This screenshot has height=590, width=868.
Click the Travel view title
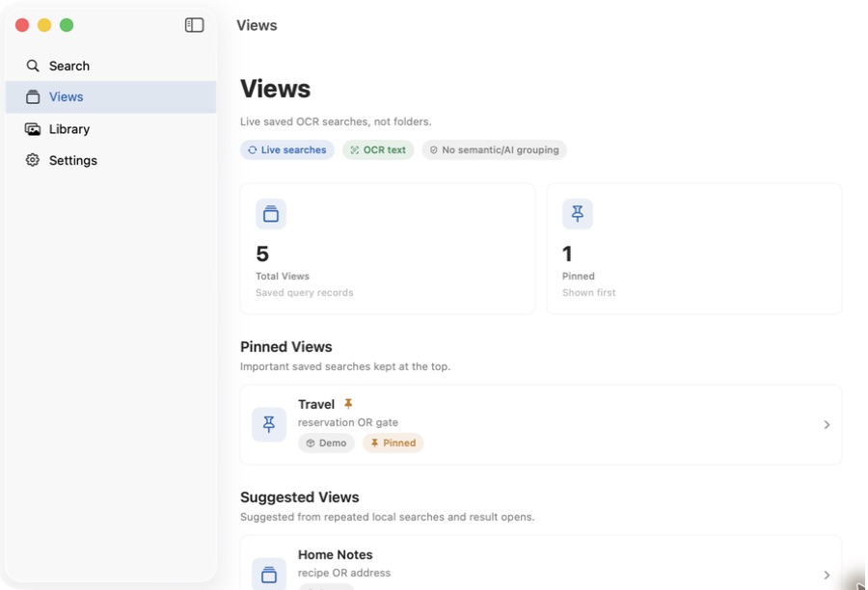(x=316, y=404)
